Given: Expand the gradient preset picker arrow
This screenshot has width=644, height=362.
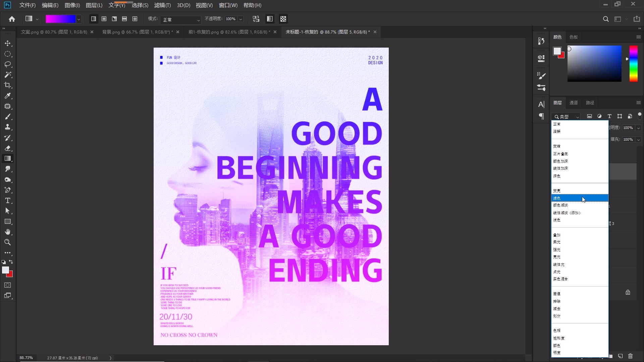Looking at the screenshot, I should click(78, 19).
